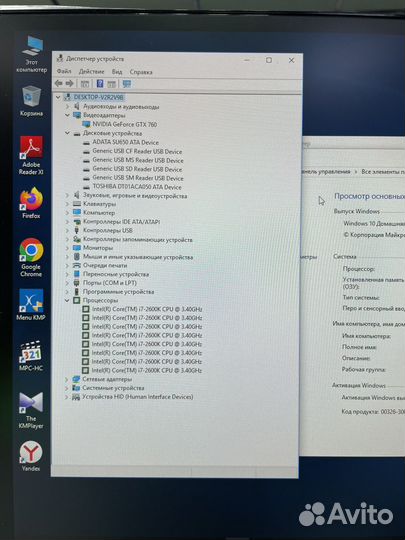Open the Справка menu

point(141,72)
